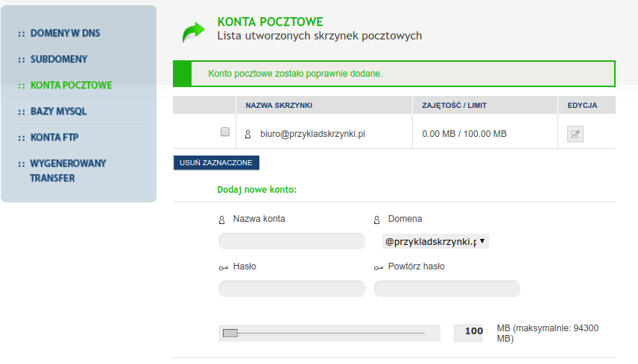Click the Usuń zaznaczone button

click(216, 162)
